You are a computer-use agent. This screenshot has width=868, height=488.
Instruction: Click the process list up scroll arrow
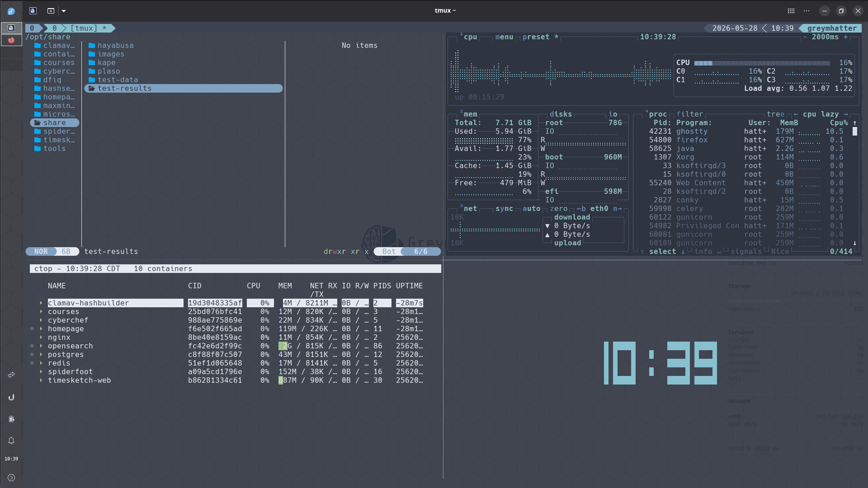tap(854, 122)
